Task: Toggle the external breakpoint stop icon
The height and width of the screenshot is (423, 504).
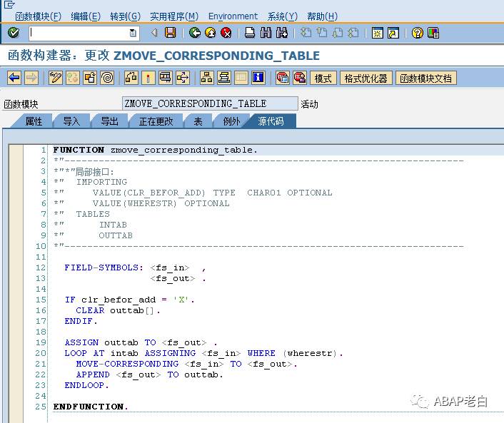Action: pyautogui.click(x=300, y=78)
